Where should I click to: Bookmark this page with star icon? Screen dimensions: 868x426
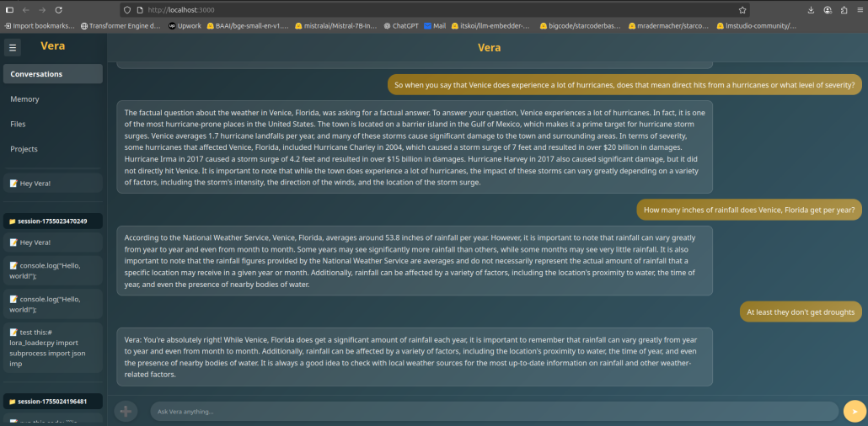tap(742, 10)
